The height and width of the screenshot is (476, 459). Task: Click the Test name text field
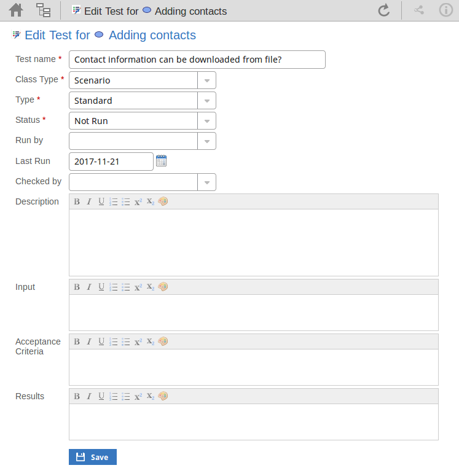[197, 60]
